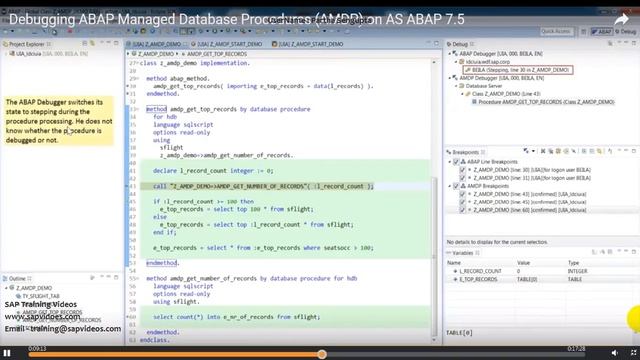Click the breakpoint marker at line 60 in the gutter
The image size is (640, 360).
(127, 317)
